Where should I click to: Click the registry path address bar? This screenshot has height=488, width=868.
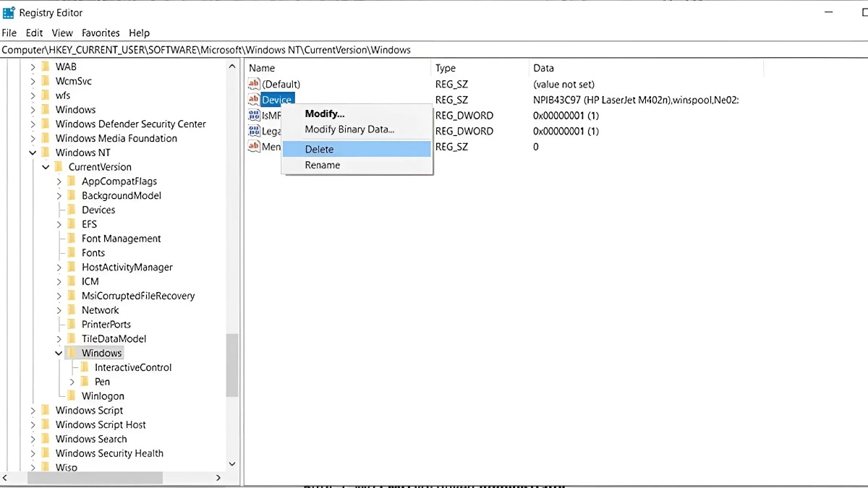[217, 49]
